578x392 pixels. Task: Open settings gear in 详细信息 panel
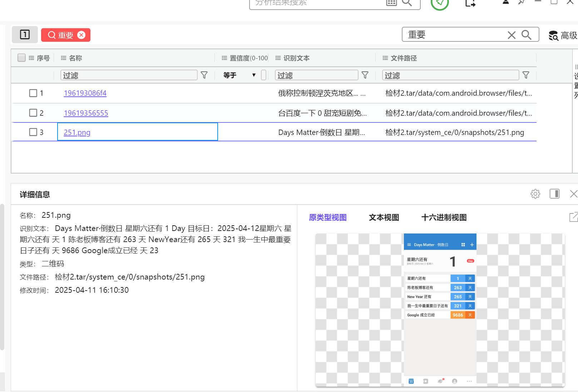click(x=535, y=194)
